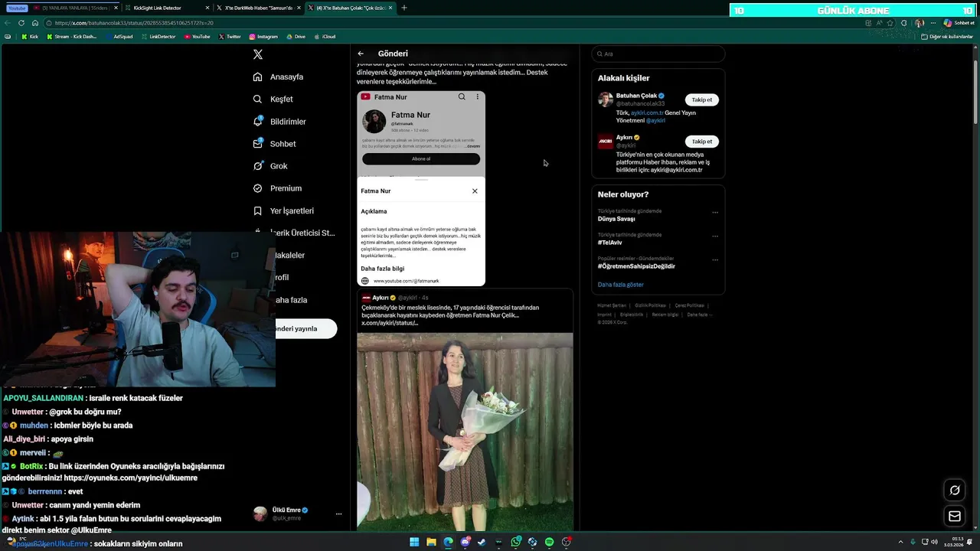980x551 pixels.
Task: Close the Fatma Nur description panel
Action: [x=475, y=191]
